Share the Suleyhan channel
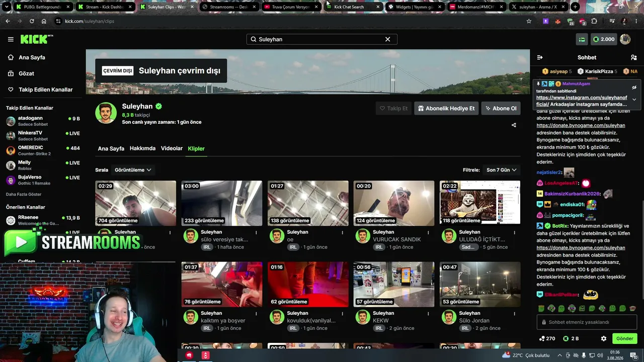Image resolution: width=644 pixels, height=362 pixels. pos(514,125)
